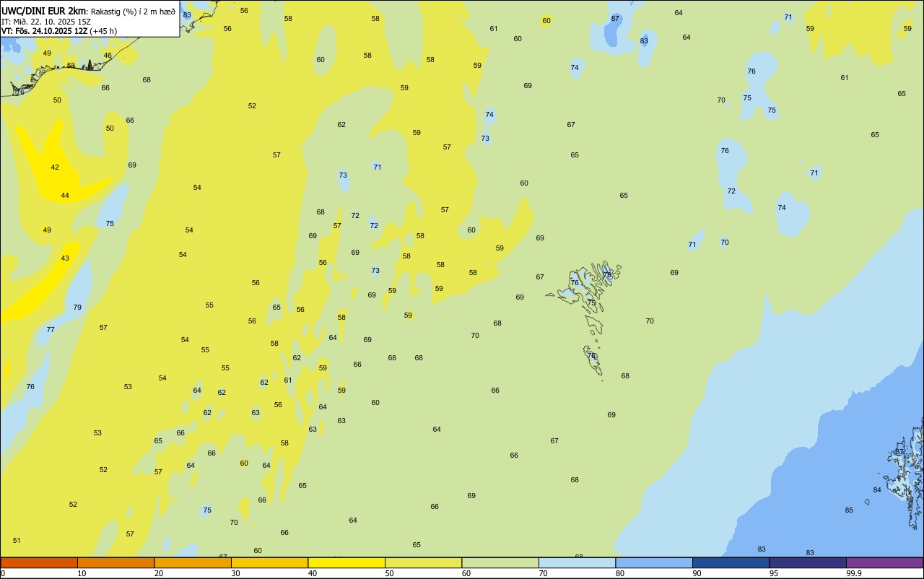Click the humidity value 78 over the Faroe Islands
The image size is (924, 579).
[607, 274]
